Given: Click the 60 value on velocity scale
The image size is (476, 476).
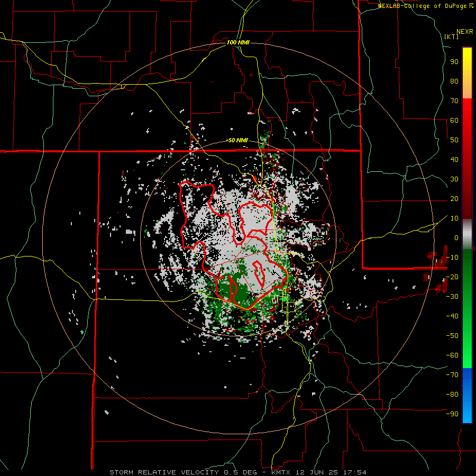Looking at the screenshot, I should (454, 121).
